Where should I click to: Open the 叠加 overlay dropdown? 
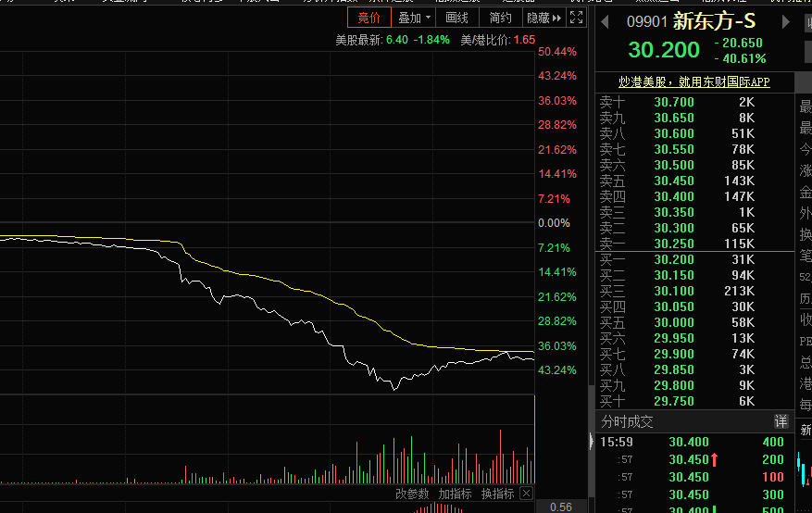414,18
